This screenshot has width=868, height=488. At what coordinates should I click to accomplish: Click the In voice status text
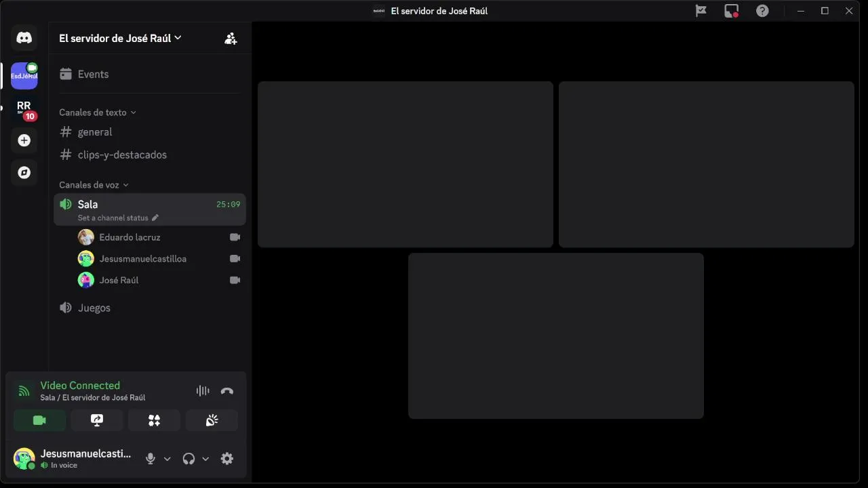coord(64,466)
